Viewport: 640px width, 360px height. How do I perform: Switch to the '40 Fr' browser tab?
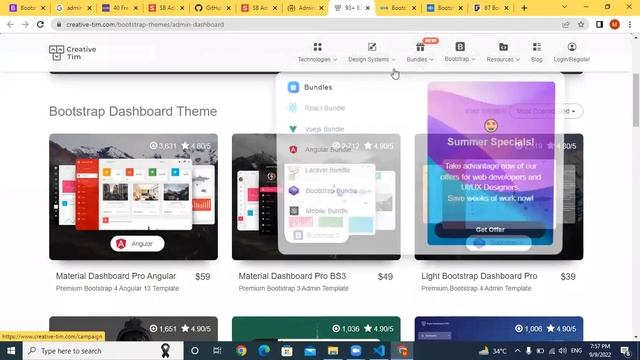point(120,8)
